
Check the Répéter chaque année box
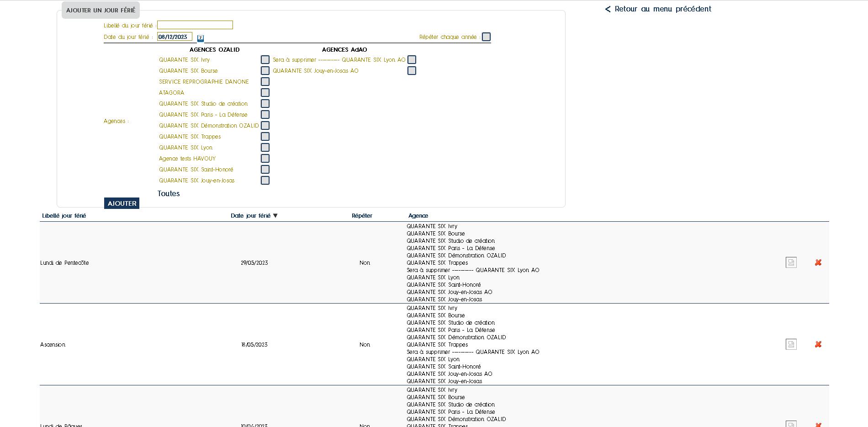(x=487, y=37)
